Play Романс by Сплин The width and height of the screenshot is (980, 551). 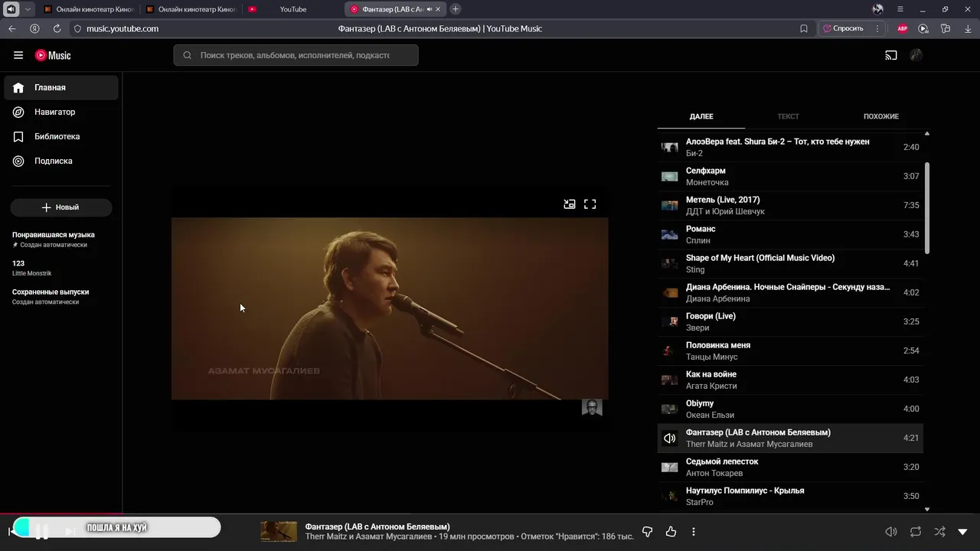(790, 234)
